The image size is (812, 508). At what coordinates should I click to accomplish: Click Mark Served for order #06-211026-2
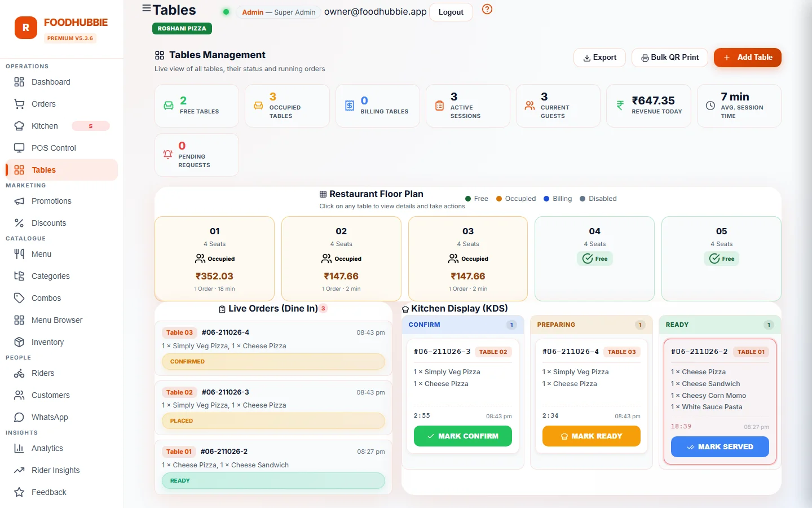click(720, 447)
